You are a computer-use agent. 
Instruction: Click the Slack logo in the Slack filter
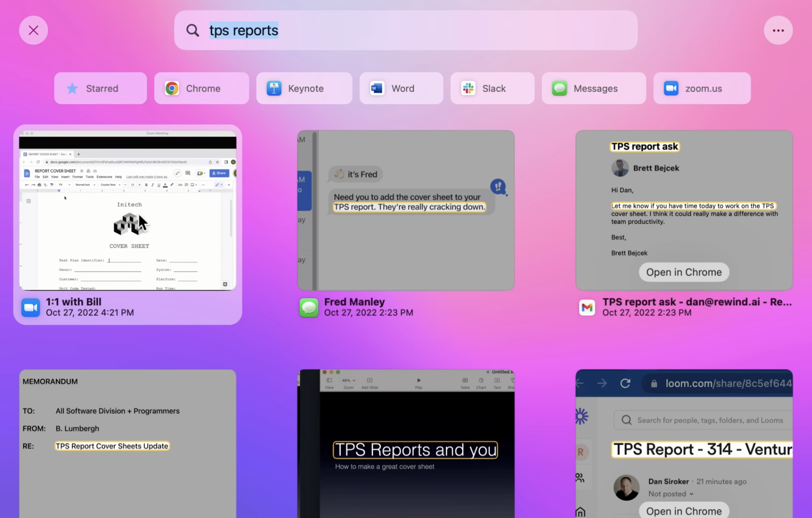468,88
